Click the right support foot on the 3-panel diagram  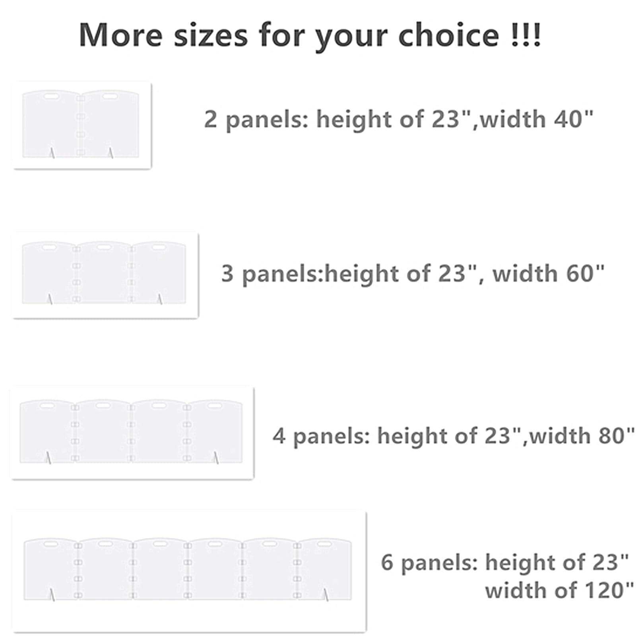point(160,299)
